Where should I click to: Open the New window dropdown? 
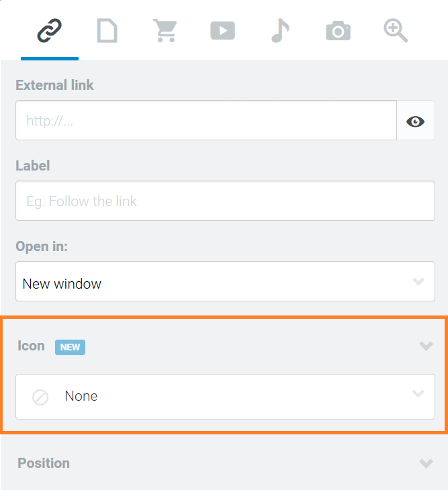pyautogui.click(x=225, y=281)
